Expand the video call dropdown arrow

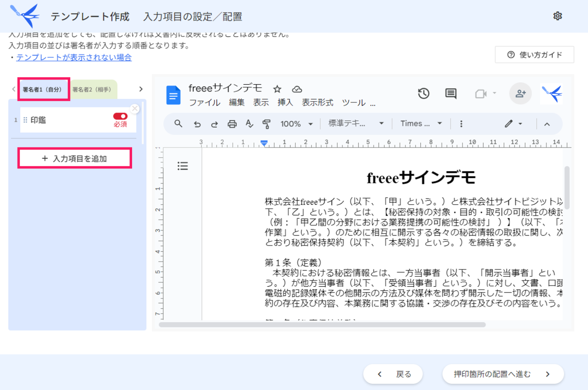point(494,93)
